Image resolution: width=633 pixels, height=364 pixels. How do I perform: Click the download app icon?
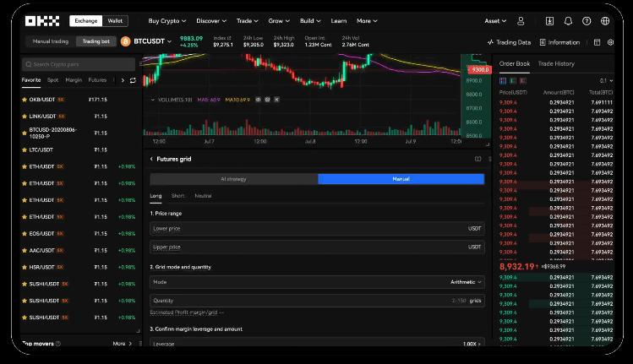point(549,21)
